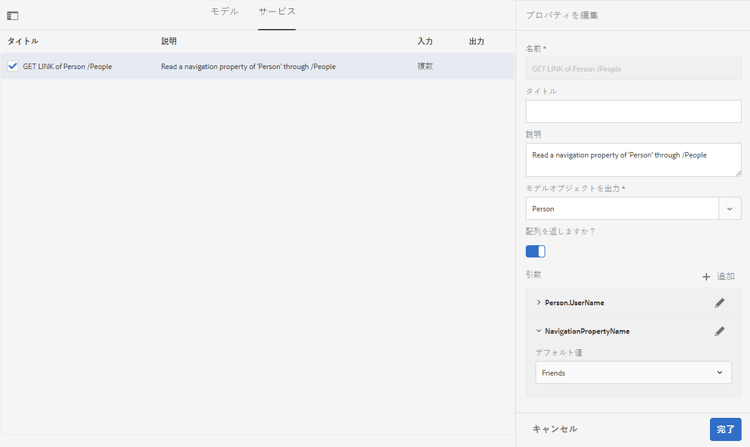This screenshot has width=750, height=447.
Task: Click the デフォルト値 label
Action: 559,353
